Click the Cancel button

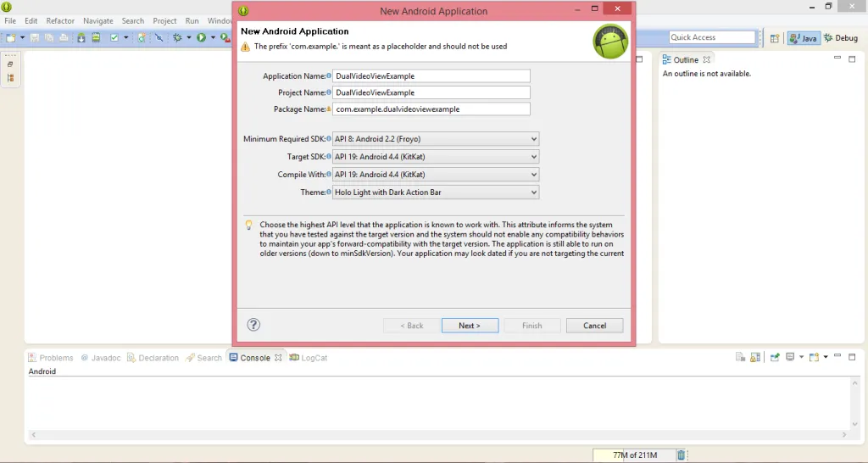click(594, 326)
